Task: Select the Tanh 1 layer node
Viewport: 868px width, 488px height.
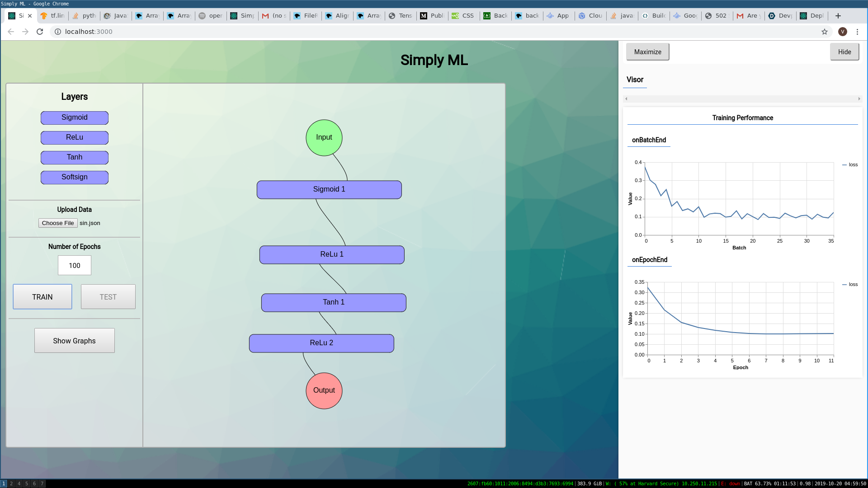Action: tap(334, 302)
